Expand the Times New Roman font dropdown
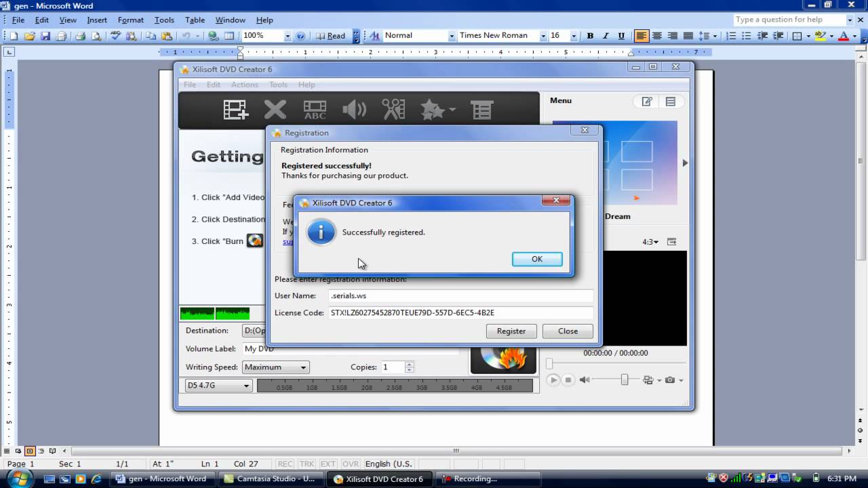The width and height of the screenshot is (868, 488). tap(543, 36)
